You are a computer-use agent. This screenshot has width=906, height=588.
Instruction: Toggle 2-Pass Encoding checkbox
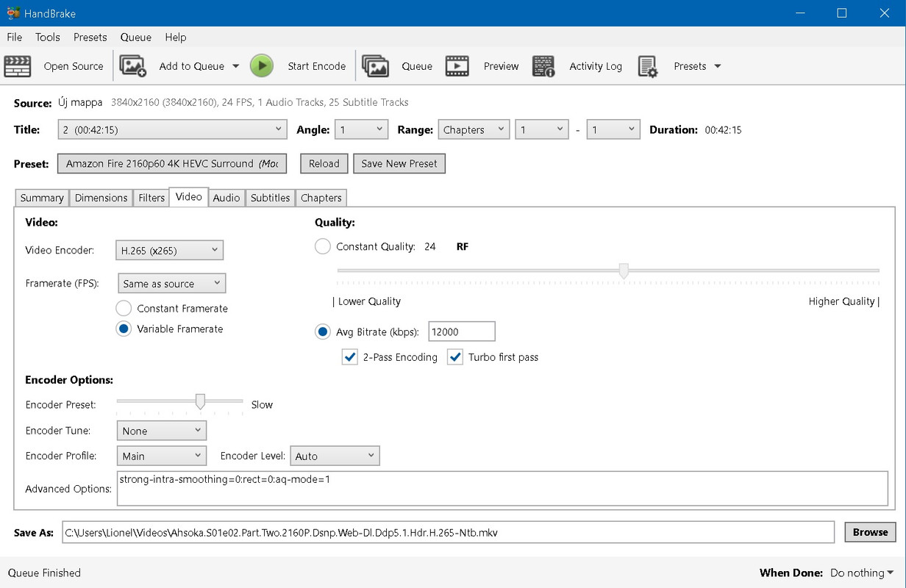(350, 357)
